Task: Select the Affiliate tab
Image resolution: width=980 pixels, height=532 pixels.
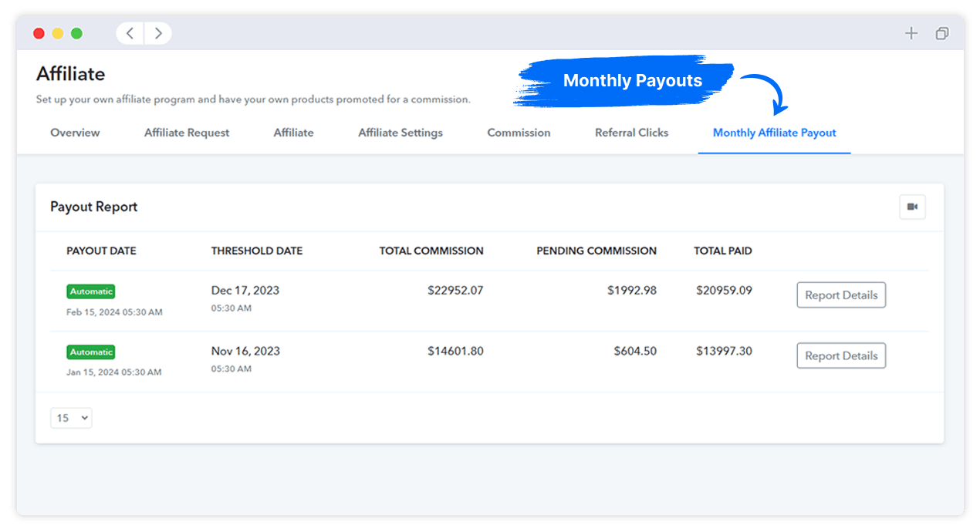Action: pyautogui.click(x=293, y=132)
